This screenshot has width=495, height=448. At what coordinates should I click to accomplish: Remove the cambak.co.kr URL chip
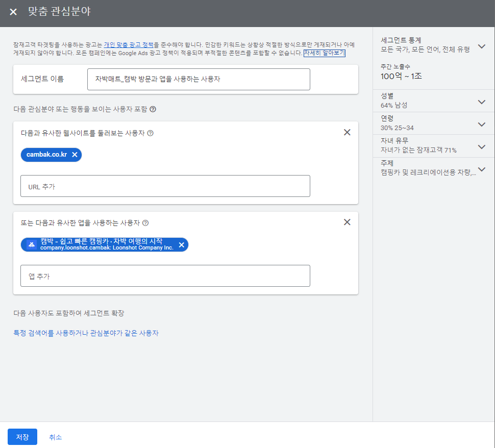pyautogui.click(x=75, y=155)
